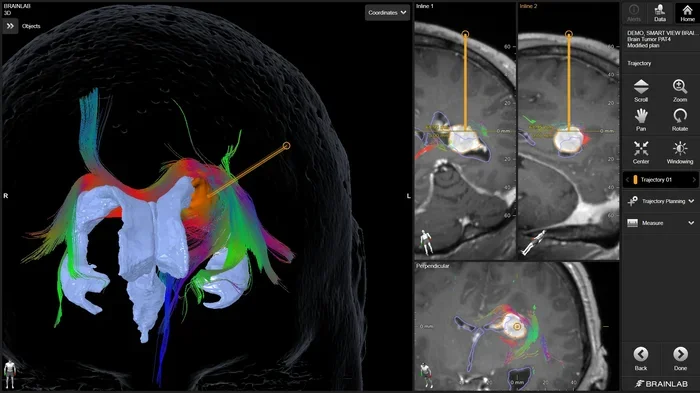
Task: Select the Inline 1 view label
Action: (425, 6)
